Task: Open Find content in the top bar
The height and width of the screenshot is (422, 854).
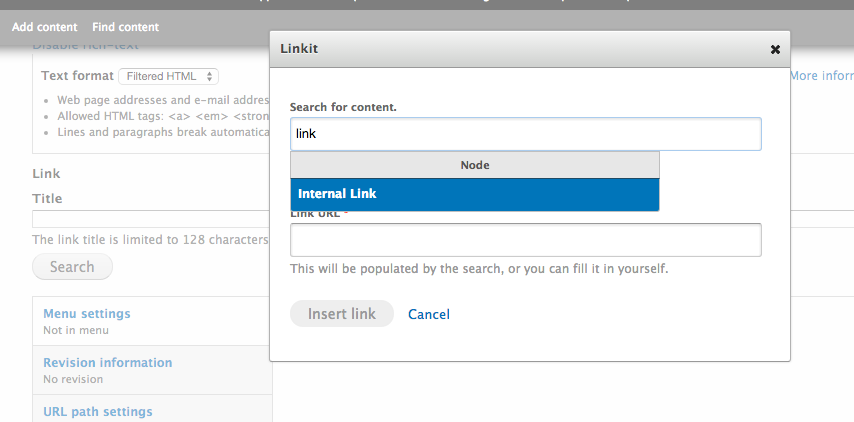Action: (125, 27)
